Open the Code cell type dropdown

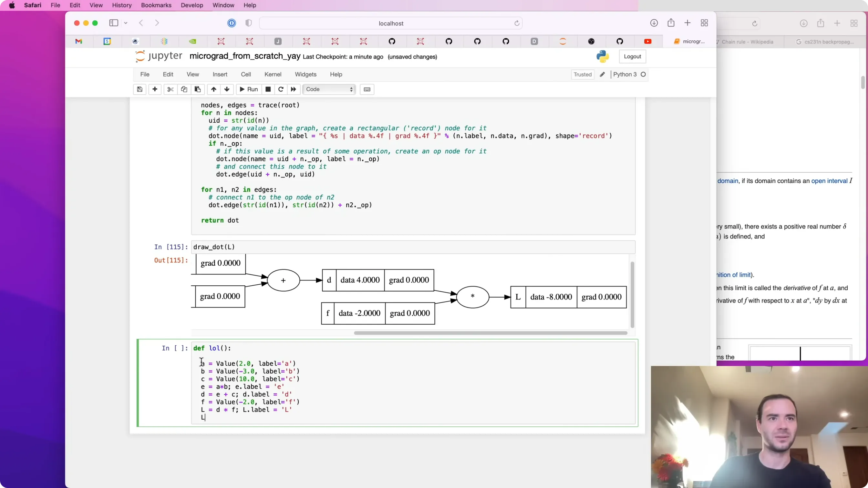coord(329,89)
